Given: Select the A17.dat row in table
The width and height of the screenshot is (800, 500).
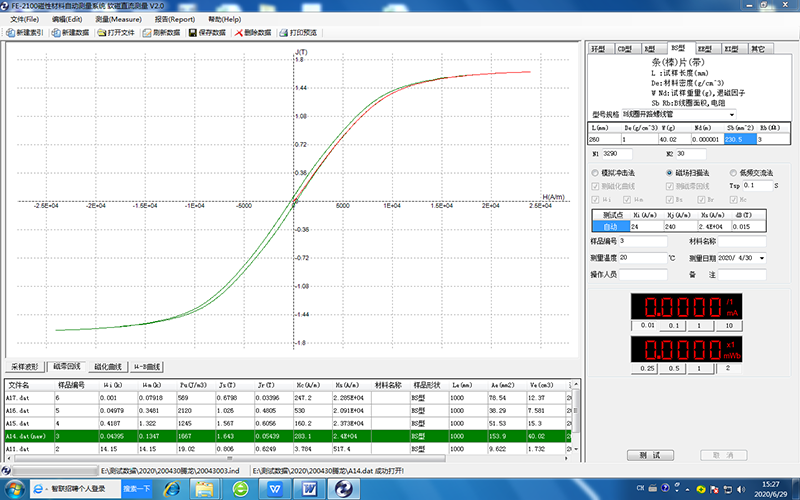Looking at the screenshot, I should pyautogui.click(x=288, y=398).
